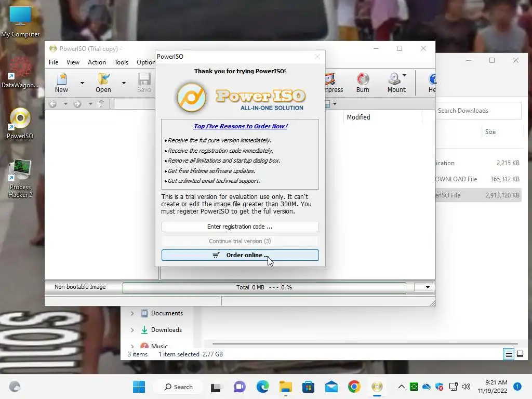
Task: Open dropdown arrow on Mount button
Action: pyautogui.click(x=404, y=75)
